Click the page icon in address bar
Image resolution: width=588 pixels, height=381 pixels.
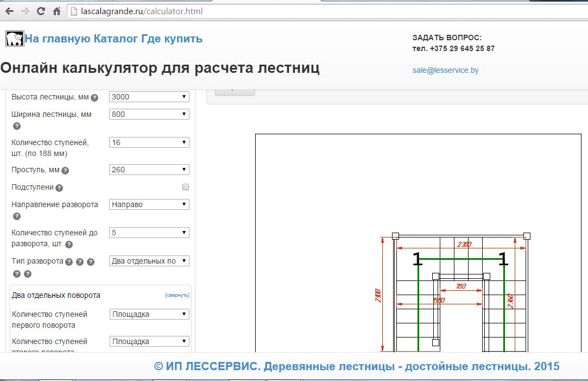[74, 11]
